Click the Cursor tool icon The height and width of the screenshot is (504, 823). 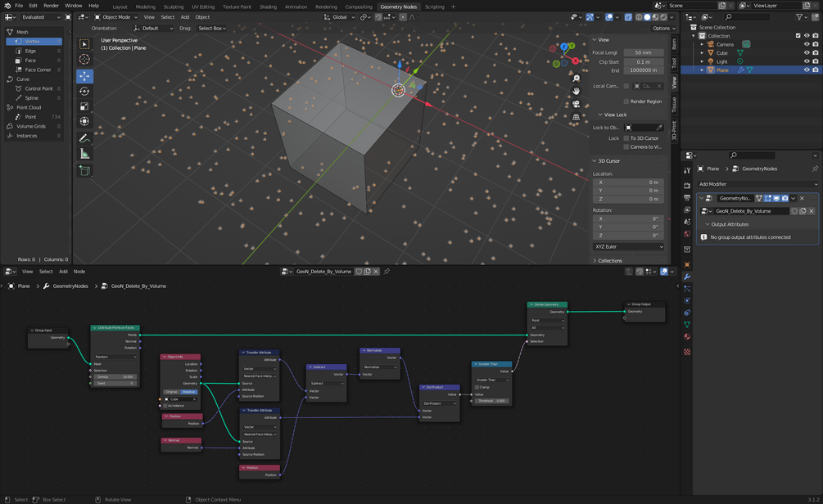point(84,59)
